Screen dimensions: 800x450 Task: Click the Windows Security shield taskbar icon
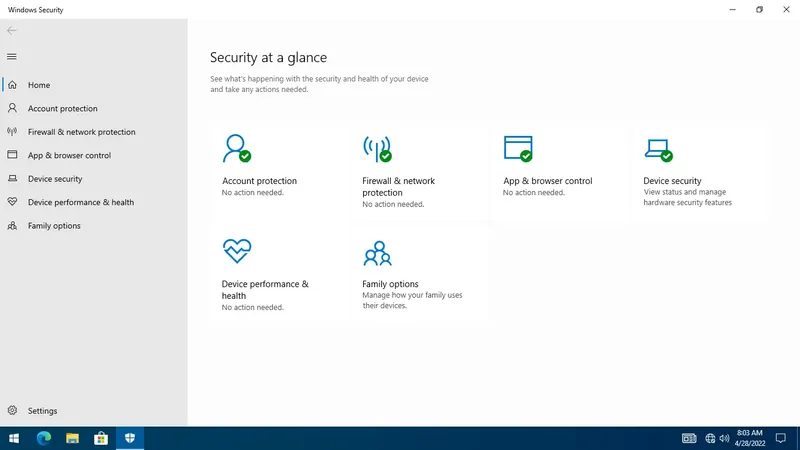tap(130, 438)
